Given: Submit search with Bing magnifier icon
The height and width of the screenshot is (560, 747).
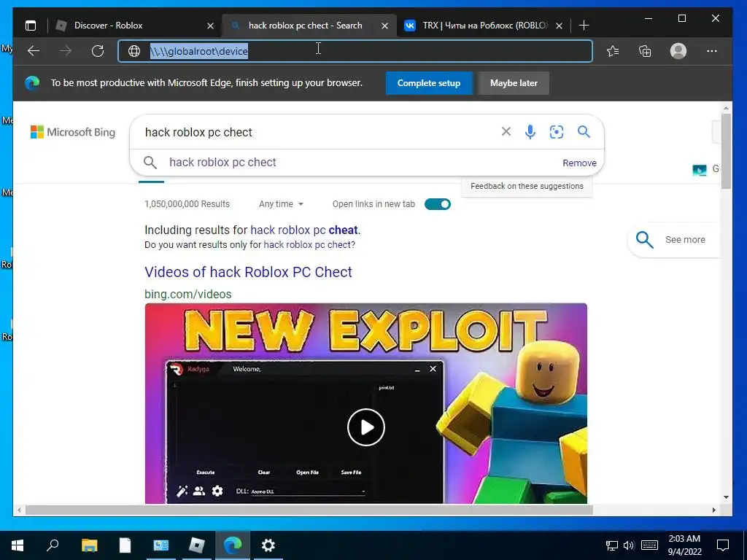Looking at the screenshot, I should (x=584, y=131).
